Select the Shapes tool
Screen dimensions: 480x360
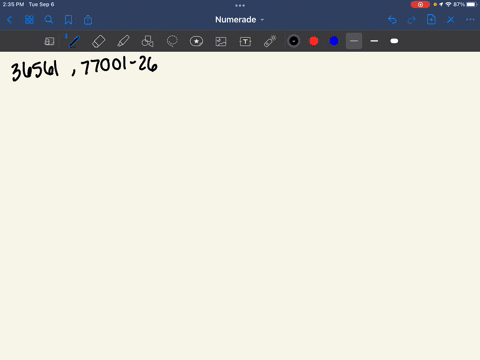click(x=147, y=41)
